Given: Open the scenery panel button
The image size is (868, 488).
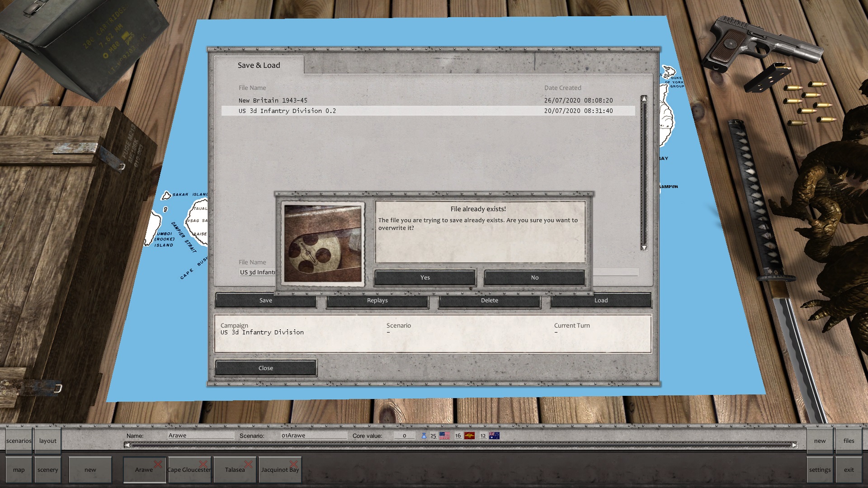Looking at the screenshot, I should 47,470.
